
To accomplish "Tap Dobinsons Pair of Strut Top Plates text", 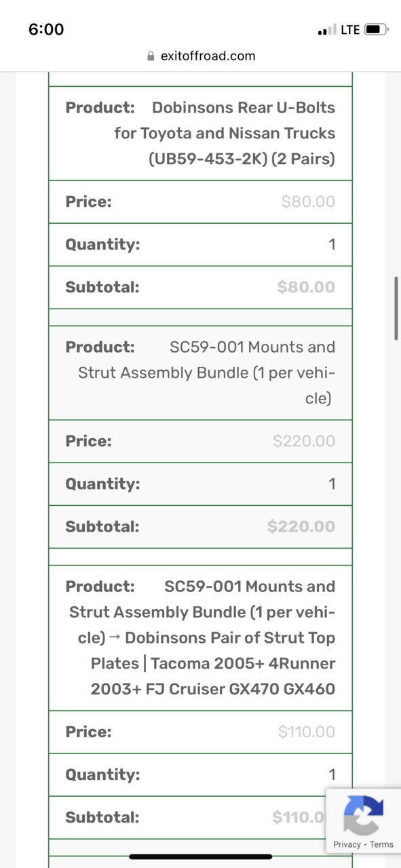I will (x=213, y=664).
